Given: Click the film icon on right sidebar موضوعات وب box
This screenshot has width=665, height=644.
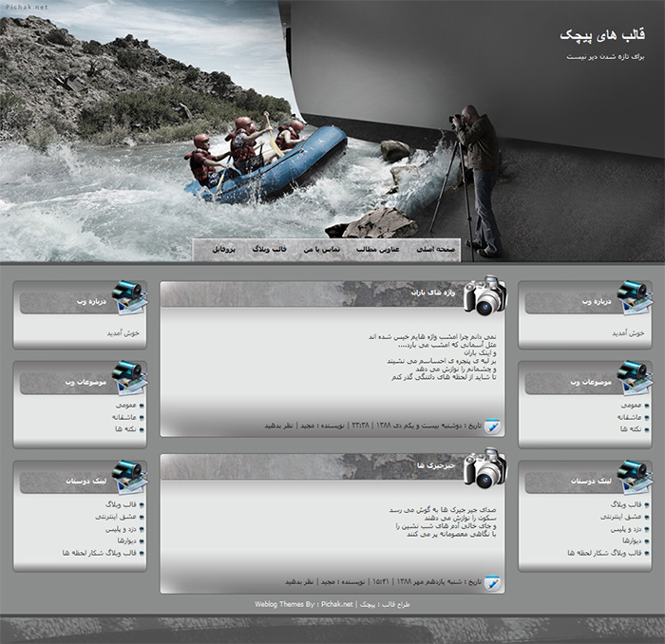Looking at the screenshot, I should pos(634,378).
